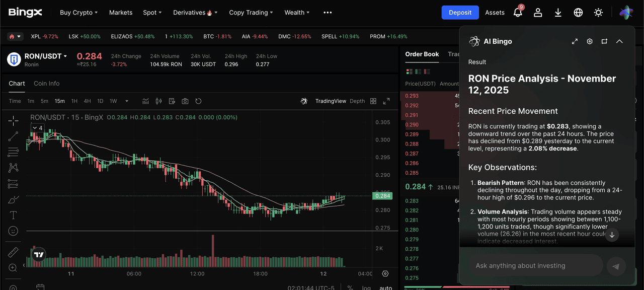The height and width of the screenshot is (290, 644).
Task: Click the Ask anything about investing field
Action: point(536,265)
